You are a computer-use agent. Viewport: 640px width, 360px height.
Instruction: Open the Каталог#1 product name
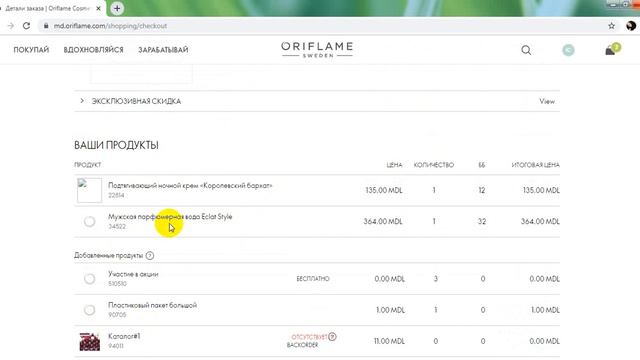tap(124, 336)
